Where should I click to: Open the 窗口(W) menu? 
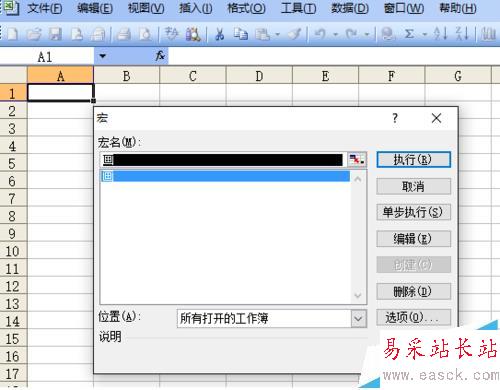pos(404,8)
